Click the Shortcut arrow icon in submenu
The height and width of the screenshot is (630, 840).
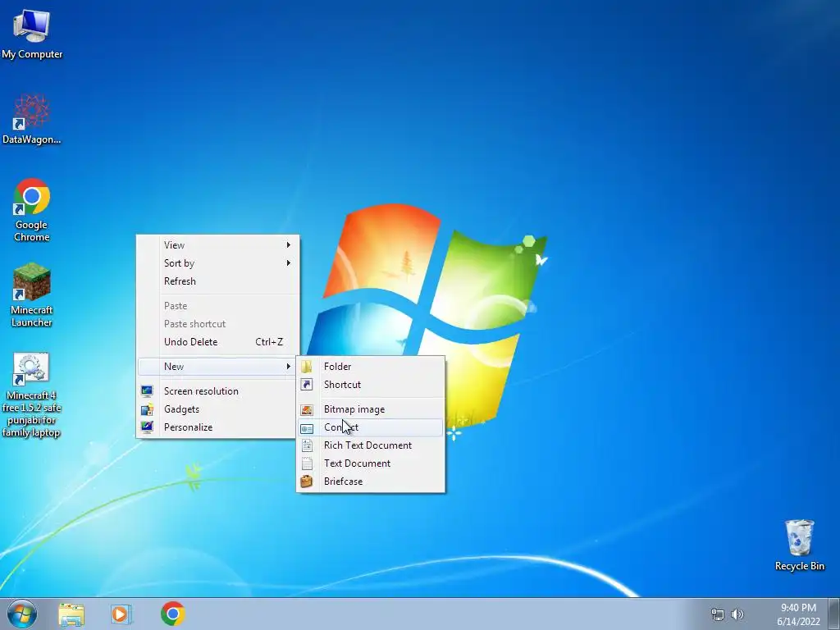307,385
